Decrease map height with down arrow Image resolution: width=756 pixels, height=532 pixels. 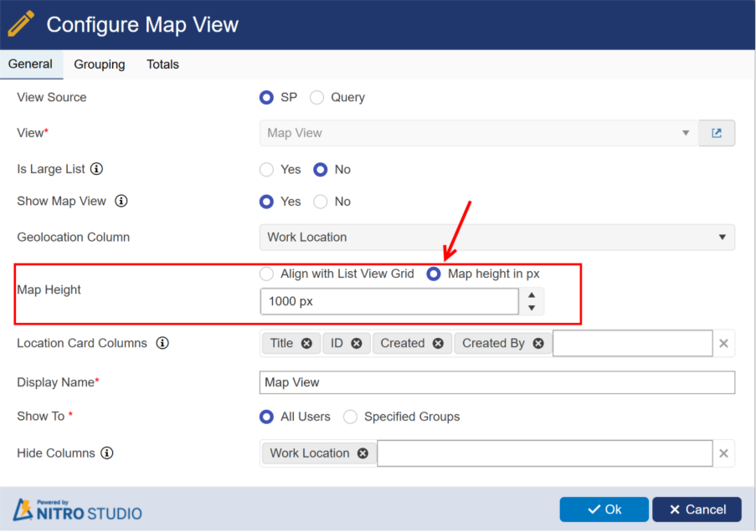(532, 308)
